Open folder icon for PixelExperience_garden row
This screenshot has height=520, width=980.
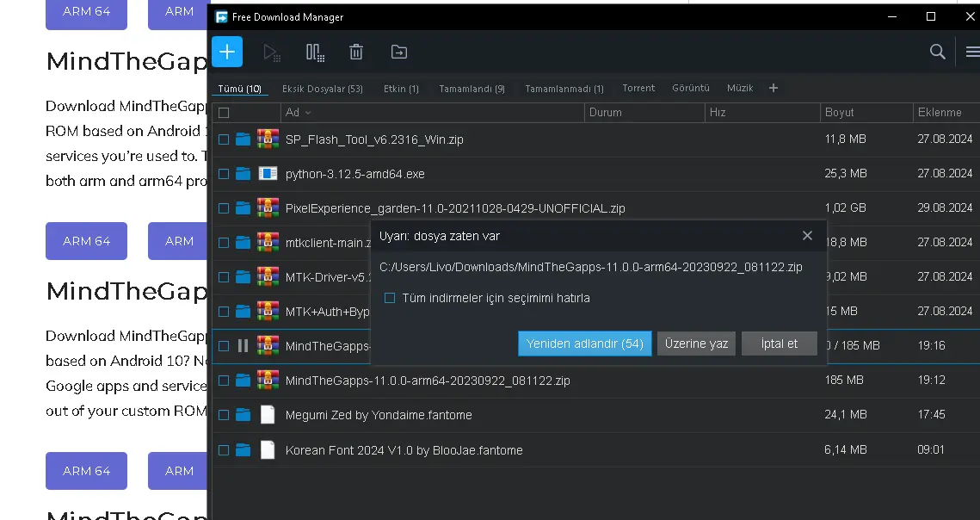pos(243,207)
